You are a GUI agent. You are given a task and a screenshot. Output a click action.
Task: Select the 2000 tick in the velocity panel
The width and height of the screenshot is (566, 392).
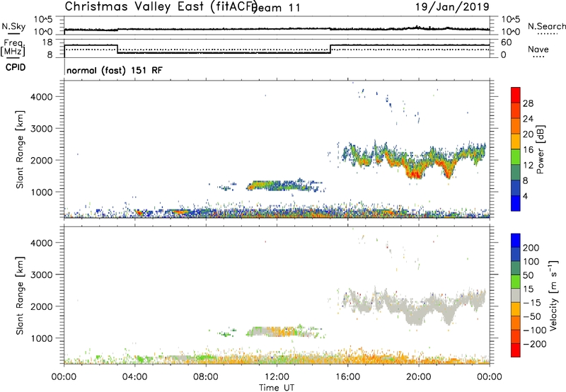42,306
